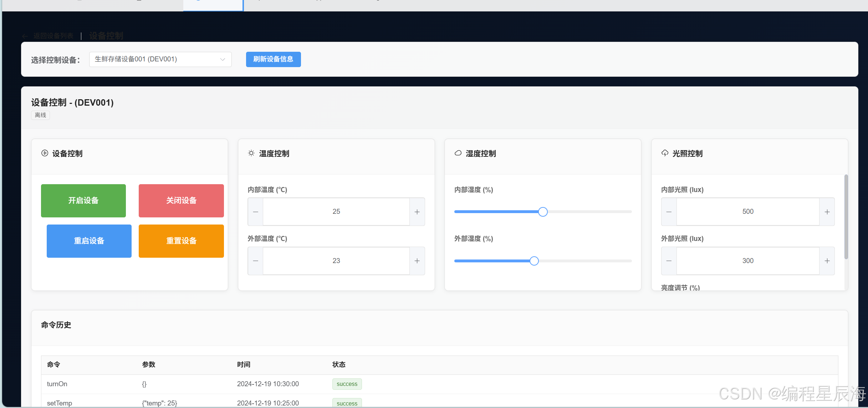The height and width of the screenshot is (408, 868).
Task: Click the 内部光照 value input field
Action: (747, 212)
